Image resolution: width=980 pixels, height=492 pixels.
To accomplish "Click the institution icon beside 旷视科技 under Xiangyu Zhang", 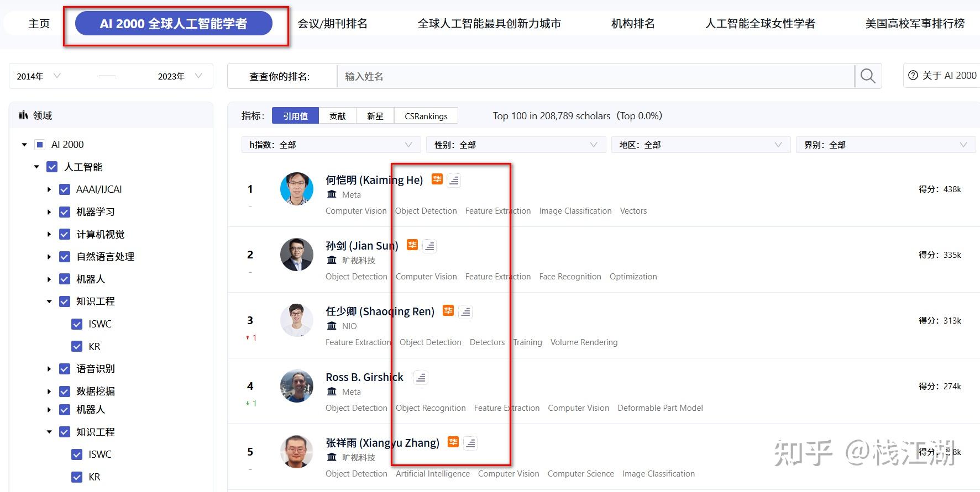I will 332,457.
